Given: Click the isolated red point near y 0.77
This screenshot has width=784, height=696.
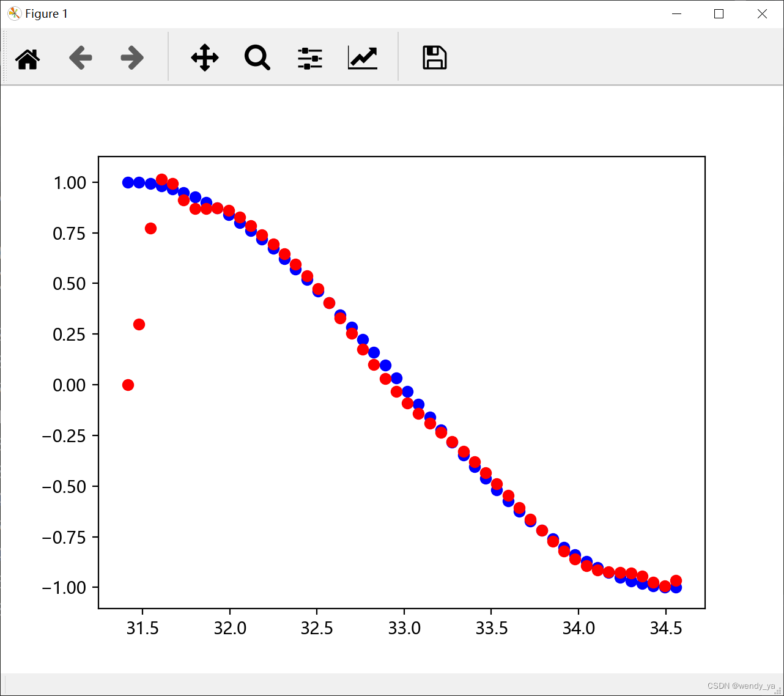Looking at the screenshot, I should coord(150,228).
